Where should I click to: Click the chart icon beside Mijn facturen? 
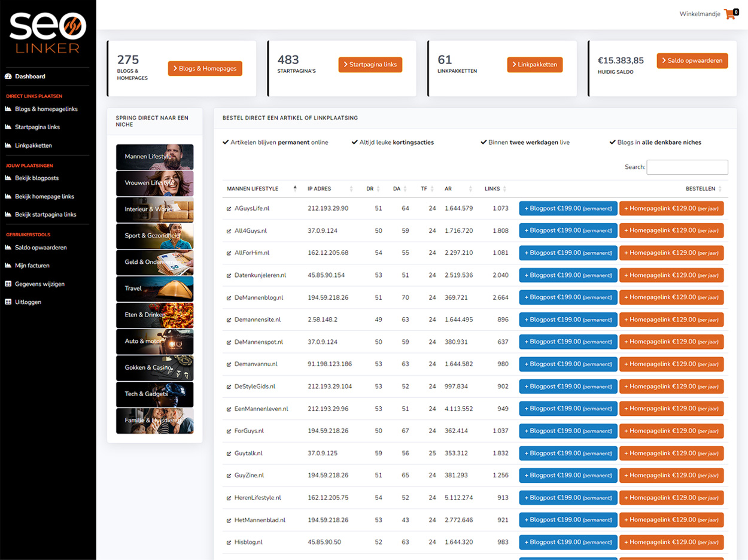point(8,265)
